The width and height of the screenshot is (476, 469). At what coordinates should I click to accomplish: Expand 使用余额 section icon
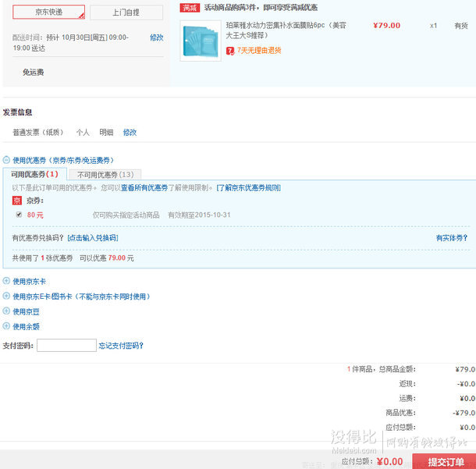tap(6, 326)
